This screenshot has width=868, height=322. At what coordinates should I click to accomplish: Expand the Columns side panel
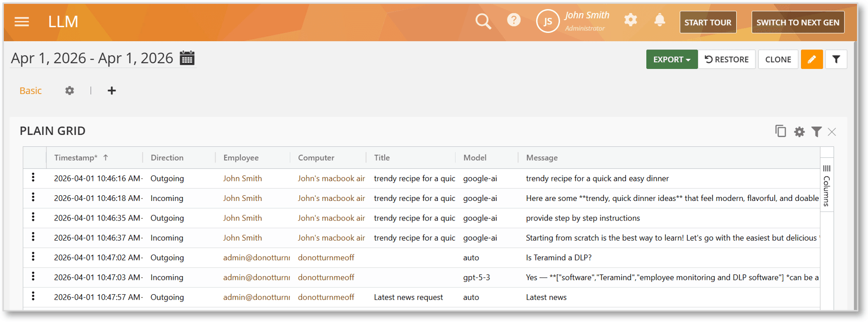point(827,186)
